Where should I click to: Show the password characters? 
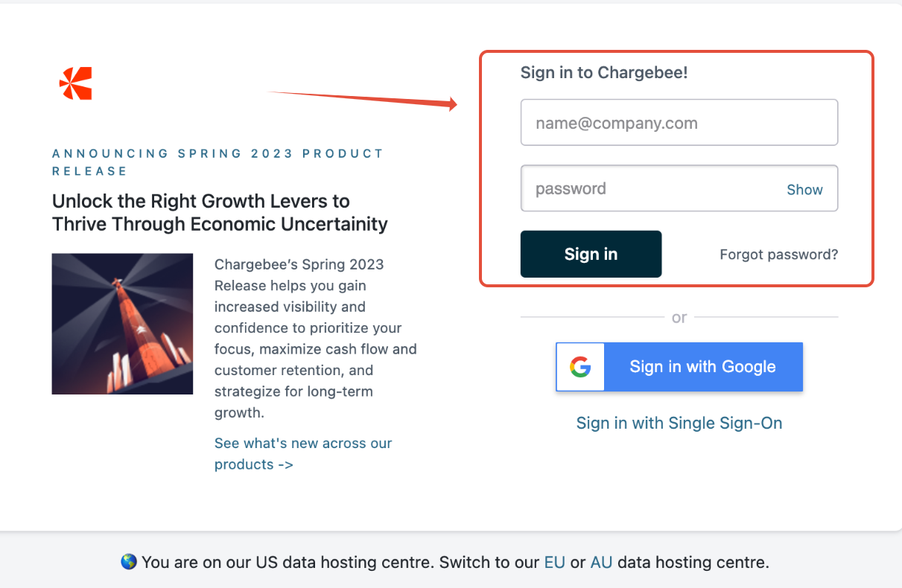(x=804, y=189)
